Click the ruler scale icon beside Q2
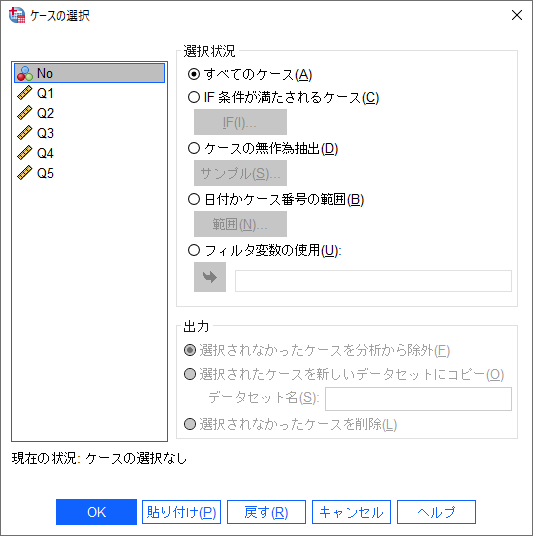The height and width of the screenshot is (536, 533). point(25,113)
